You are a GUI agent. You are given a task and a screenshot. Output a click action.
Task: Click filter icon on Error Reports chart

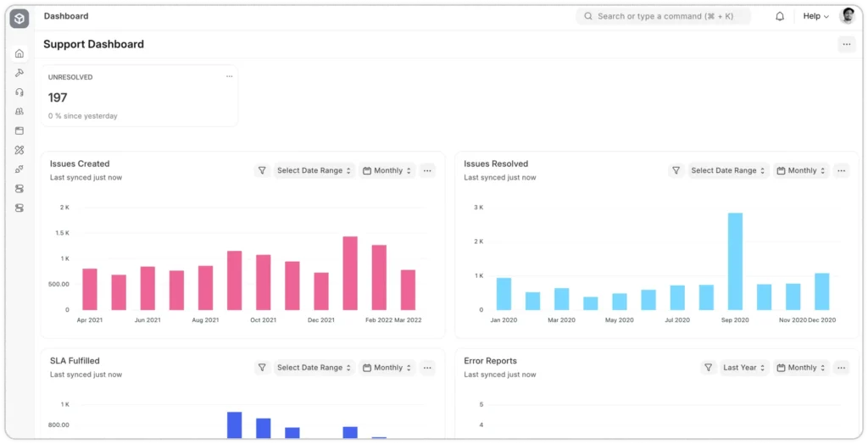tap(708, 368)
